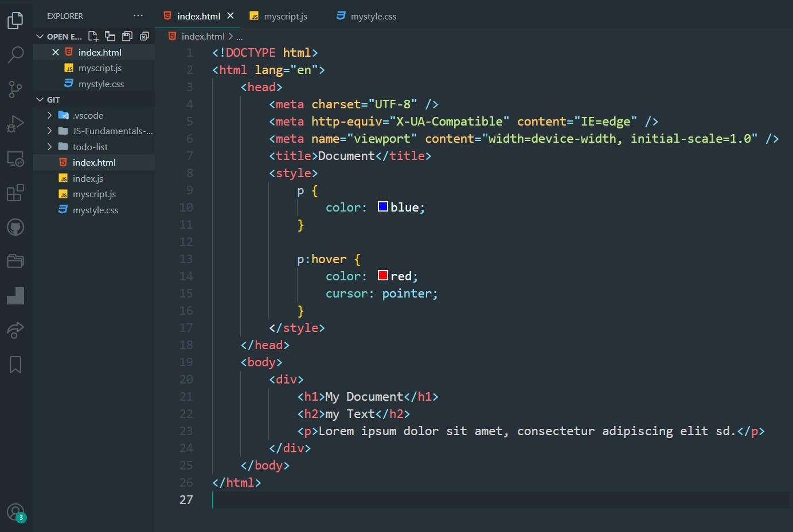Click the "IE=edge" content value
793x532 pixels.
click(606, 122)
